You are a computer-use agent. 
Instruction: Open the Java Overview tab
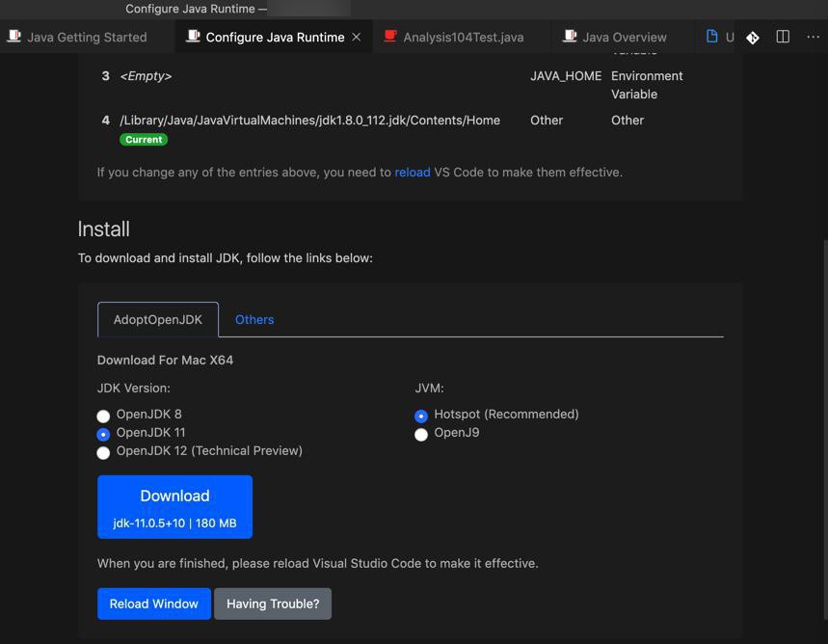point(624,37)
